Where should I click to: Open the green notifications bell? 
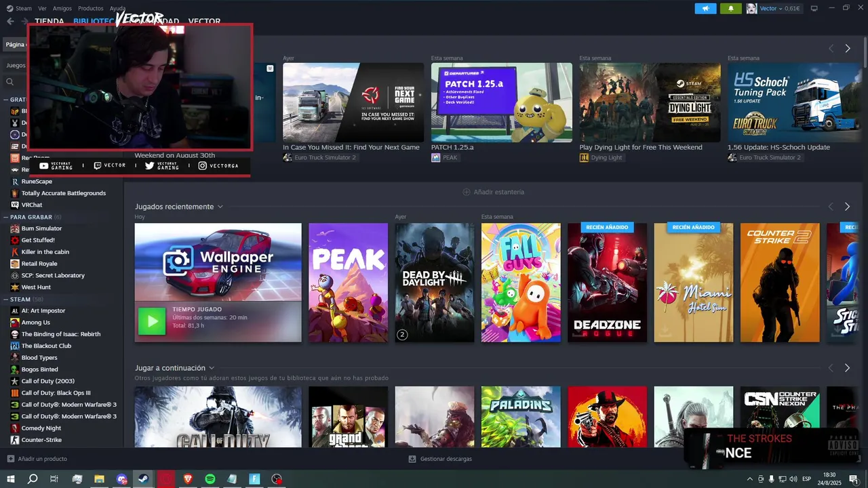coord(731,9)
